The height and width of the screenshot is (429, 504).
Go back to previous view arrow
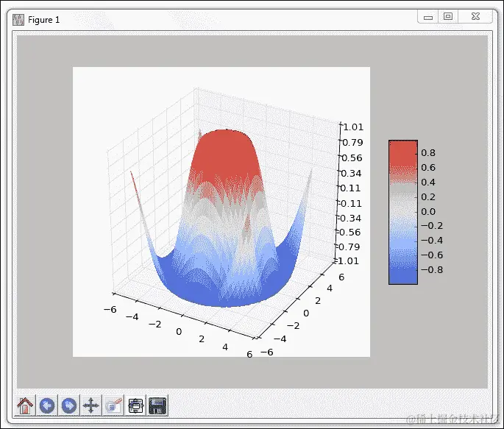[x=47, y=405]
